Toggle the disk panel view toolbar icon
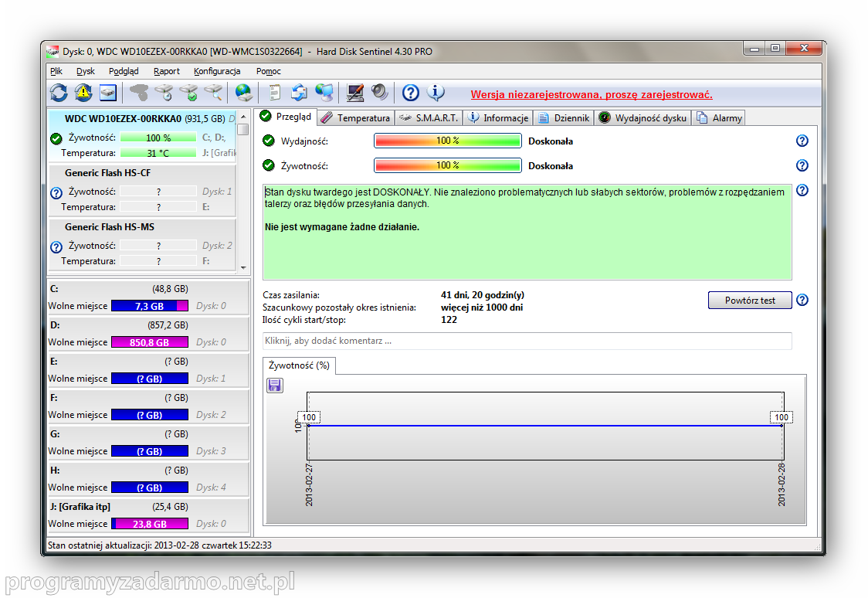 (x=108, y=93)
